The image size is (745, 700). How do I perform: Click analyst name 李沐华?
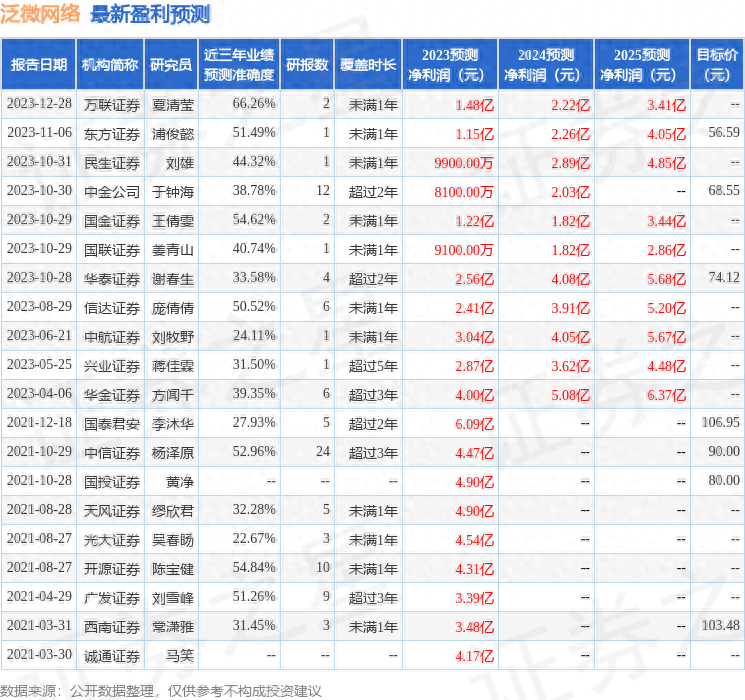pyautogui.click(x=171, y=424)
